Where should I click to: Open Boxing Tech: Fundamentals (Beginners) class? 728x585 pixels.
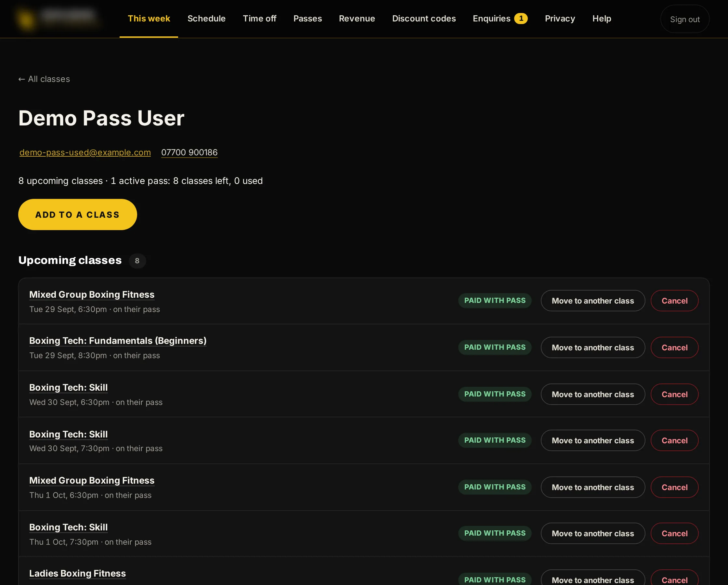point(118,341)
